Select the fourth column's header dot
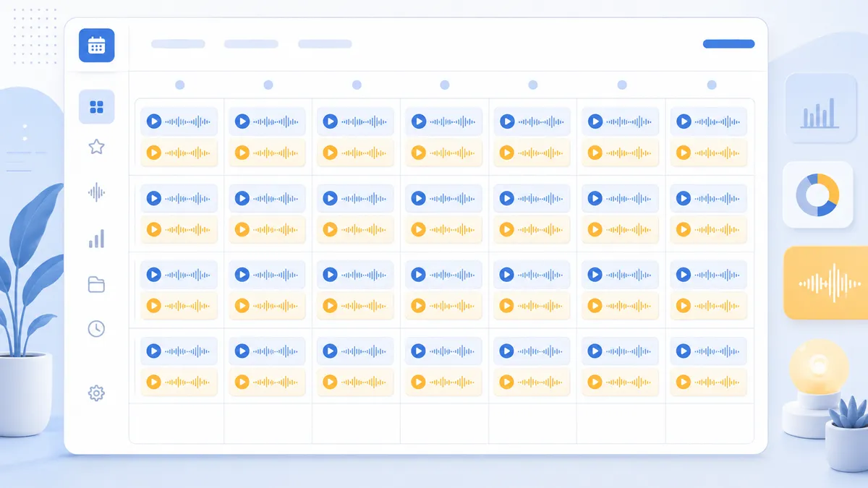This screenshot has height=488, width=868. tap(445, 85)
